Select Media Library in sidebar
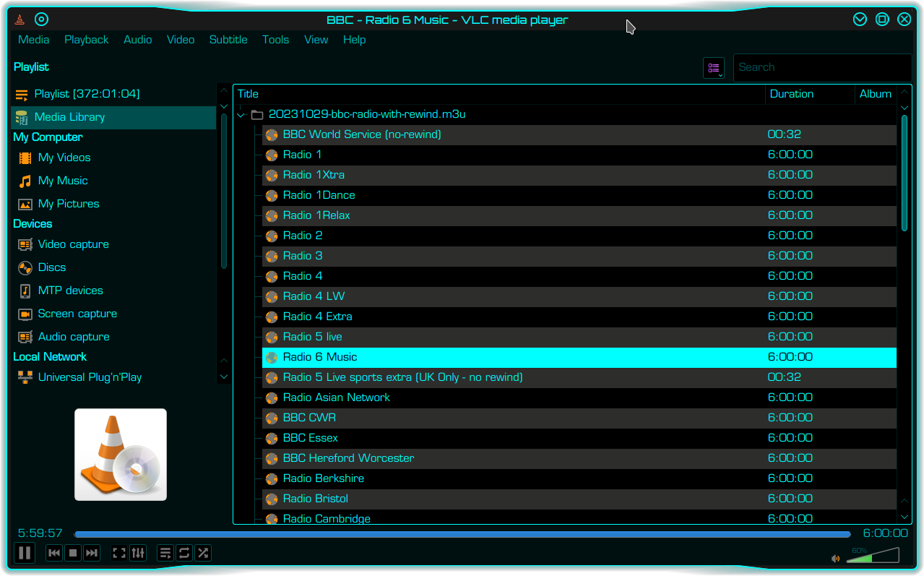924x576 pixels. 69,117
